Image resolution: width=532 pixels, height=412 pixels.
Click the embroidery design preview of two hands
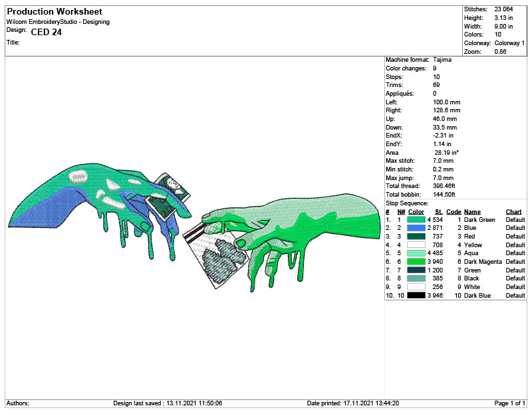tap(194, 227)
